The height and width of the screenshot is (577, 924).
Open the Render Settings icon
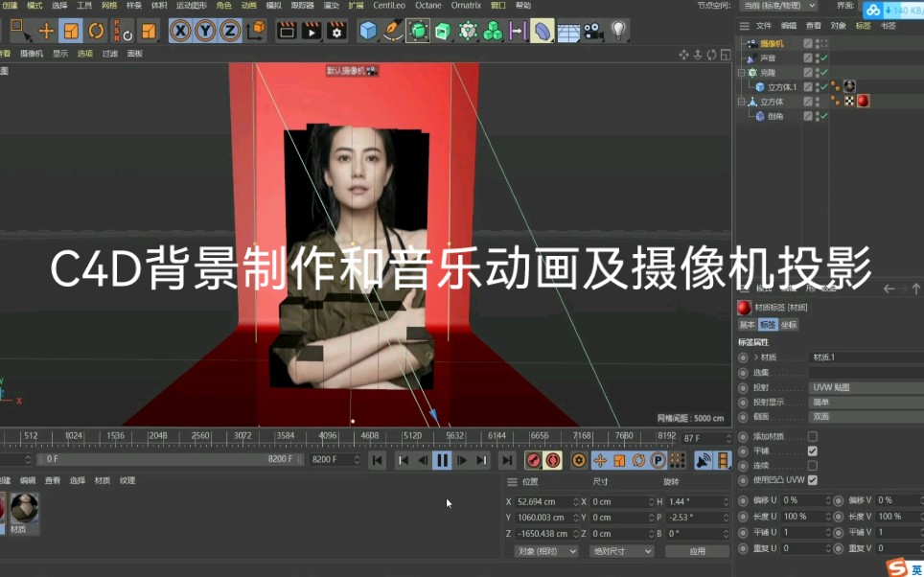click(336, 30)
